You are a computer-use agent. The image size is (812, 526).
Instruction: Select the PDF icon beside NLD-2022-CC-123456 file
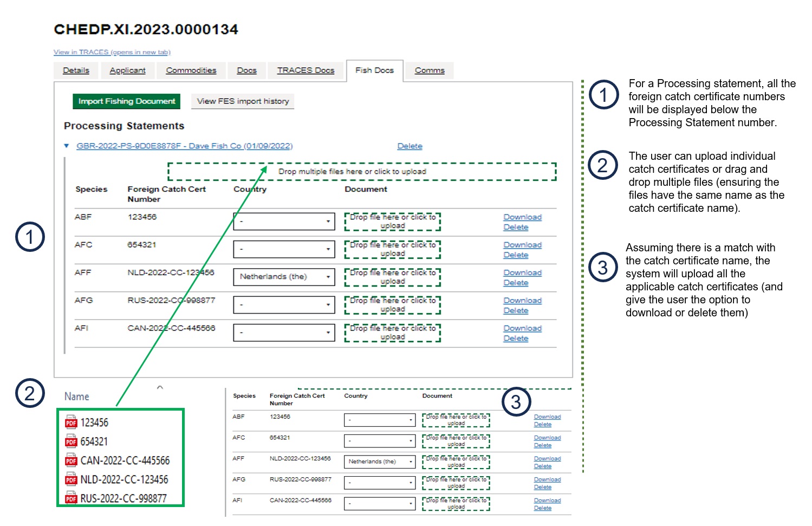point(71,479)
